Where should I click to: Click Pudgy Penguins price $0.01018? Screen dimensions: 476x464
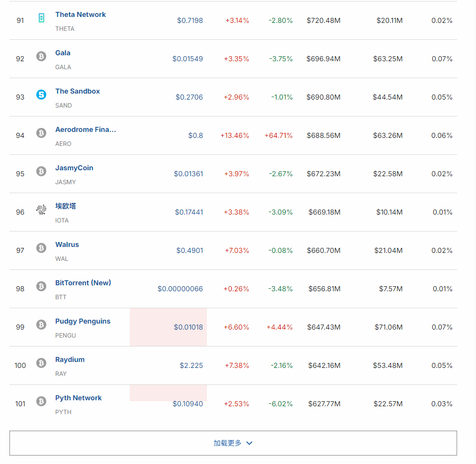188,327
